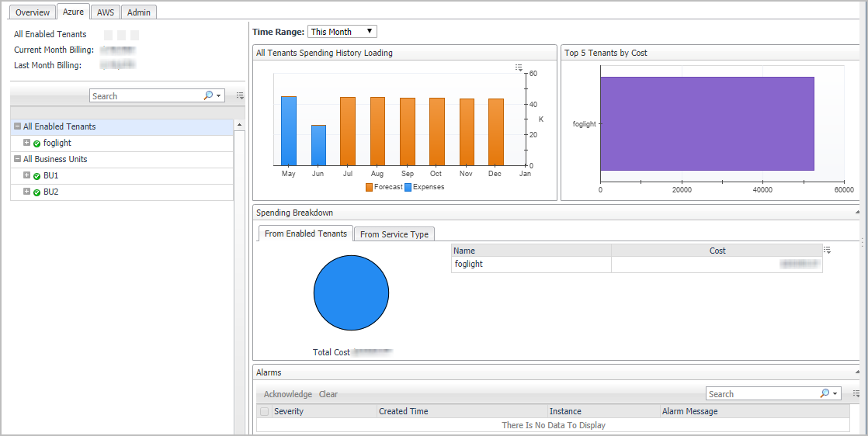
Task: Switch to the AWS tab
Action: (x=106, y=12)
